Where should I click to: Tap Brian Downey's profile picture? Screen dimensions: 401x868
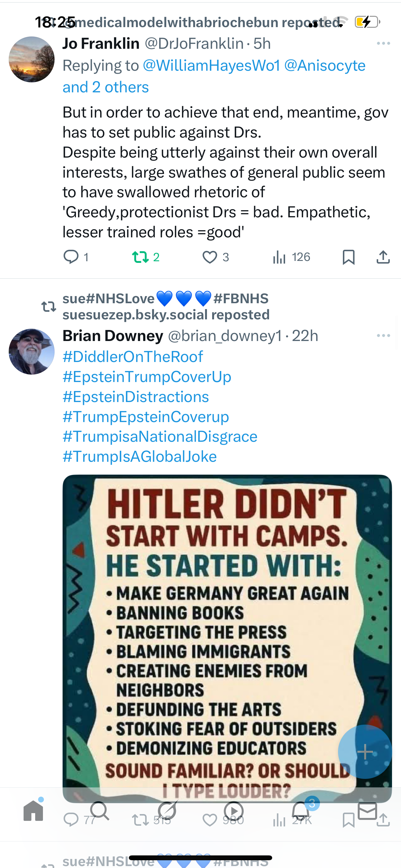pos(31,351)
